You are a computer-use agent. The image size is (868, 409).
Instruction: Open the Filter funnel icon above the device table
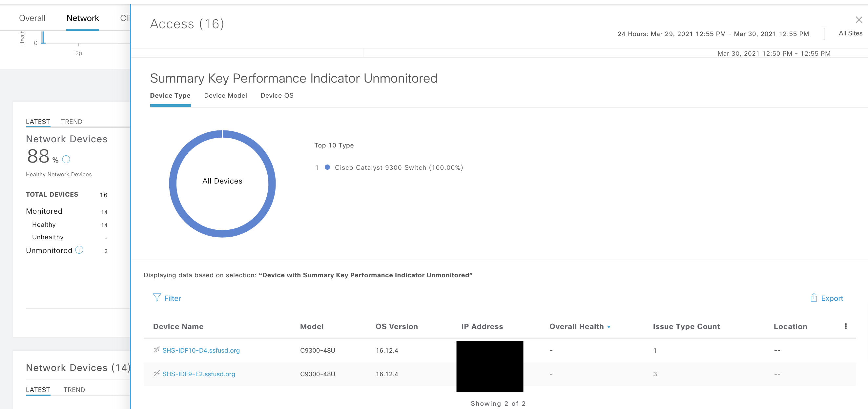tap(157, 298)
